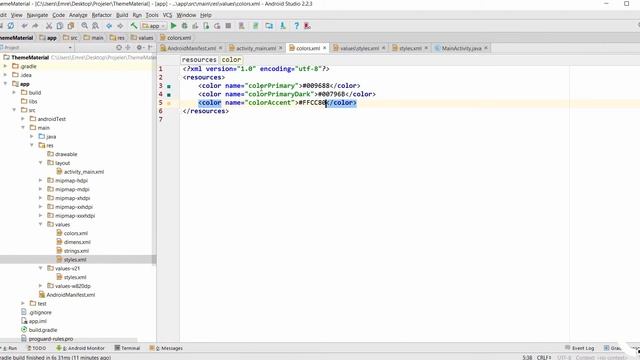Click the Attach debugger to process icon
The height and width of the screenshot is (360, 640).
tap(206, 26)
